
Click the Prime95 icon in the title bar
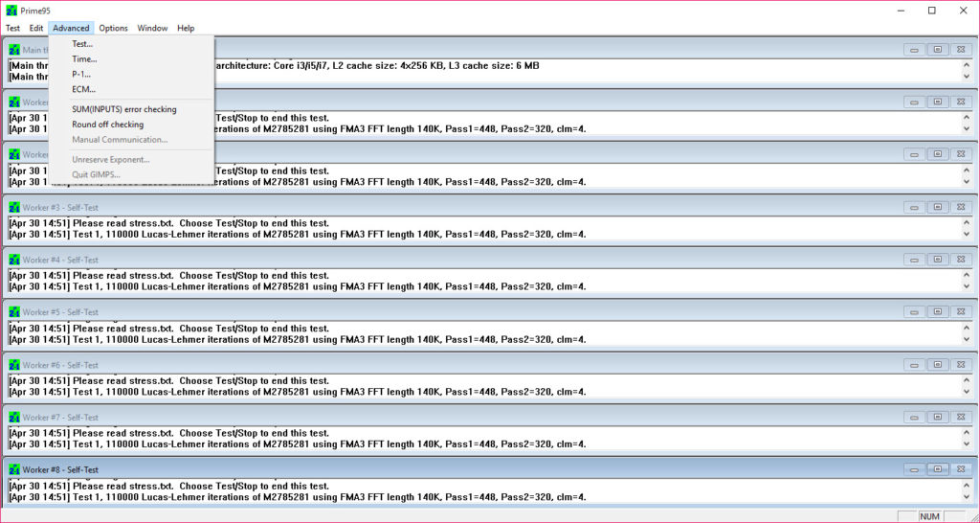tap(11, 11)
